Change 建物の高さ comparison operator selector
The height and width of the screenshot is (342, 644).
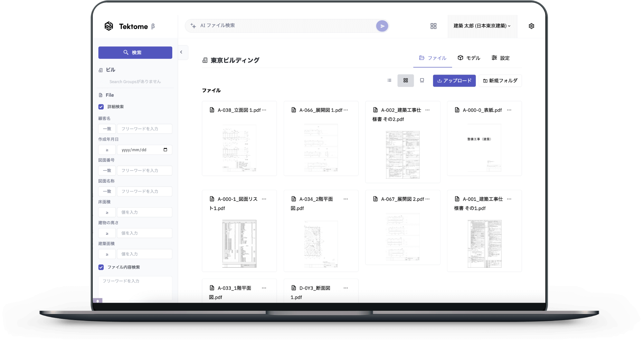coord(107,233)
